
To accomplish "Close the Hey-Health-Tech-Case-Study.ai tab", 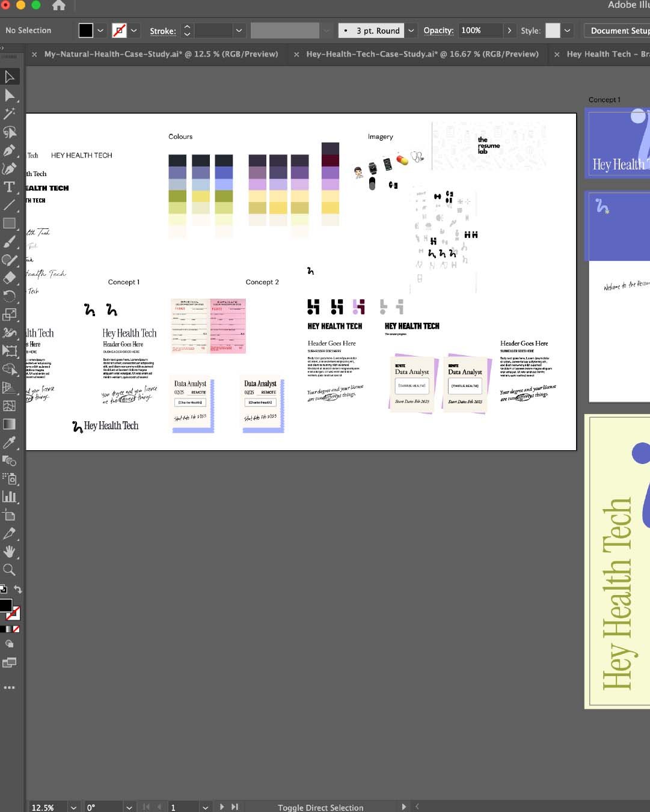I will point(296,55).
